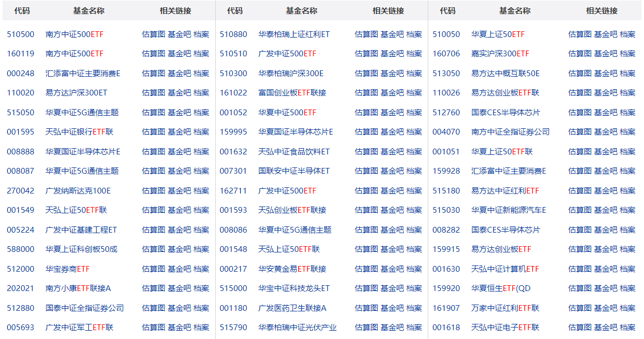Viewport: 644px width, 339px height.
Task: Click fund name 华安黄金易ETF联接
Action: click(292, 269)
